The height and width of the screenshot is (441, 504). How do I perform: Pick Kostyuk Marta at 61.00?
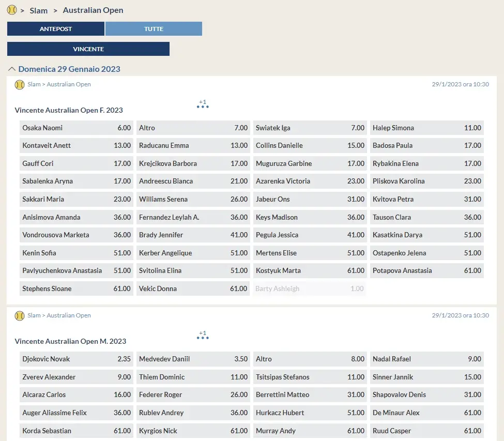310,270
